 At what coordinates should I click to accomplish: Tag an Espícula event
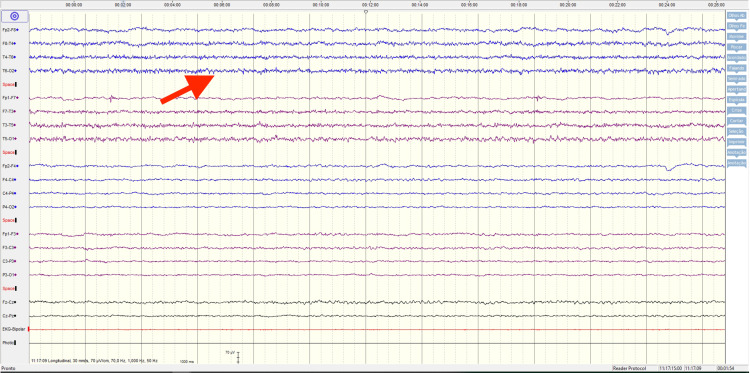pyautogui.click(x=736, y=99)
